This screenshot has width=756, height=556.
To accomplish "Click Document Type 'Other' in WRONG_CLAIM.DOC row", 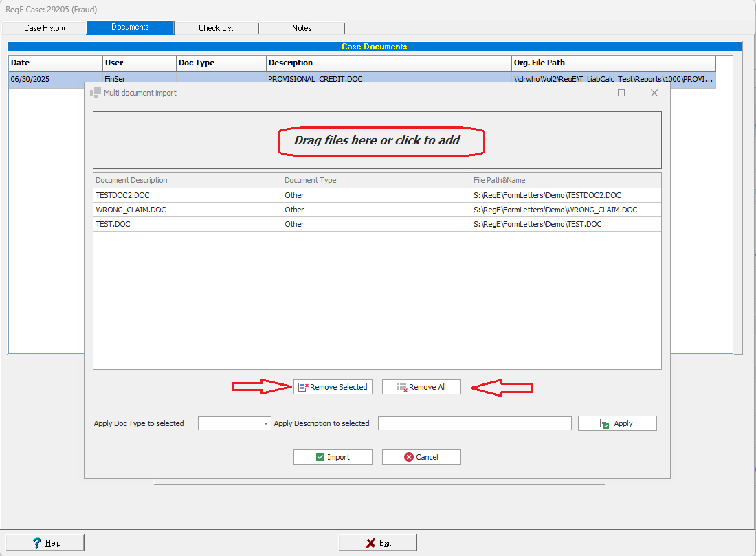I will pos(376,210).
